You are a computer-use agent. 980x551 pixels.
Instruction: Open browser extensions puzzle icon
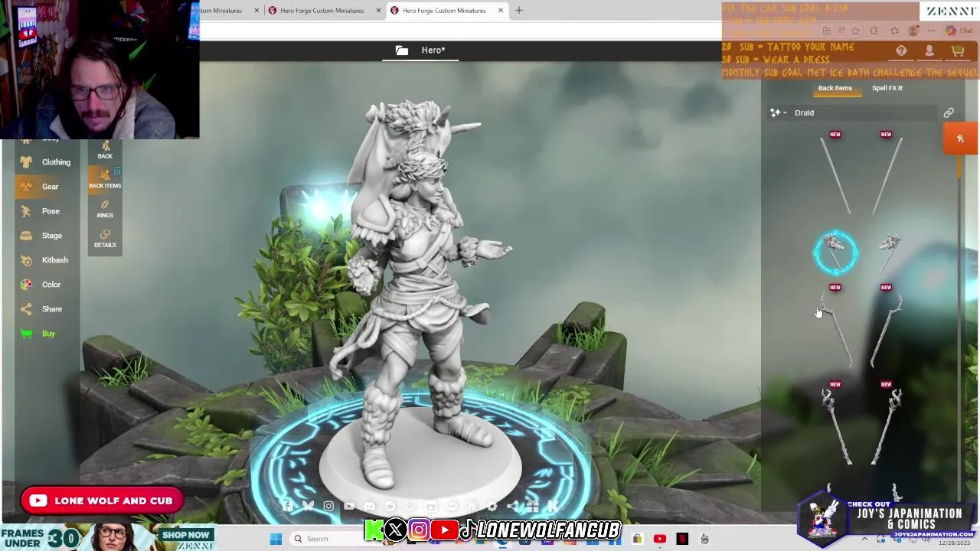(x=874, y=31)
